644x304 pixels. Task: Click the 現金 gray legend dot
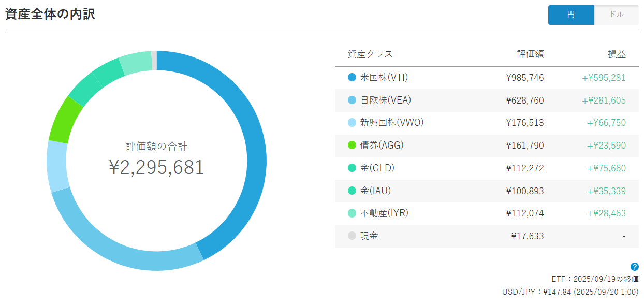(352, 236)
